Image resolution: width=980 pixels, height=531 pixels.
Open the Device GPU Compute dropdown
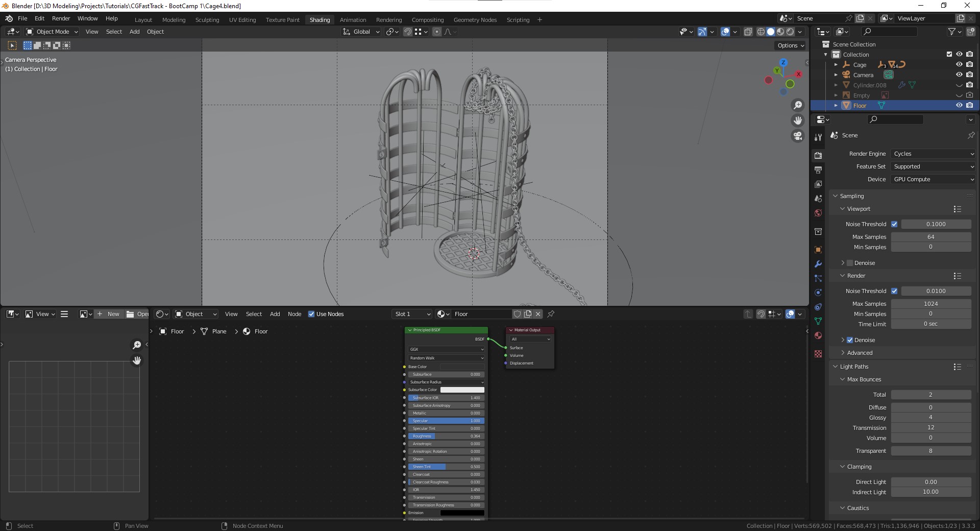coord(933,179)
